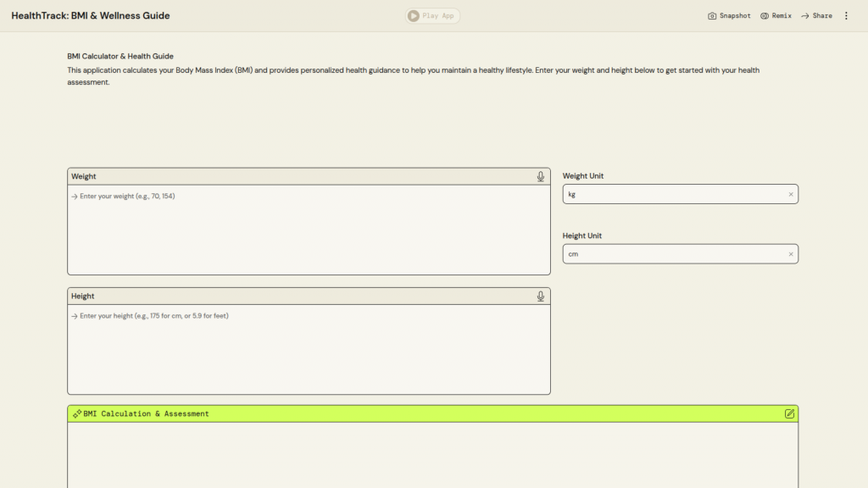This screenshot has width=868, height=488.
Task: Click the green BMI Calculation & Assessment header
Action: coord(424,413)
